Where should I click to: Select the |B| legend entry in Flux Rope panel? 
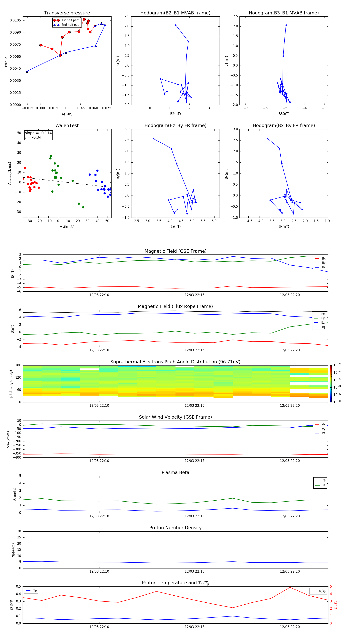click(x=320, y=327)
